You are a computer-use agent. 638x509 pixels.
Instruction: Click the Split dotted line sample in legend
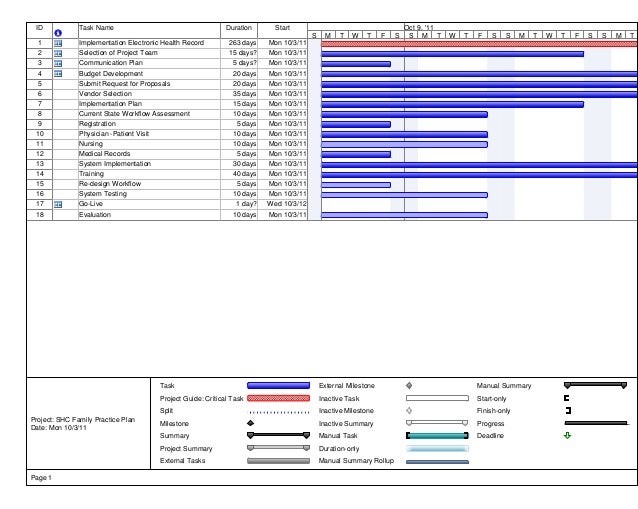[x=278, y=413]
